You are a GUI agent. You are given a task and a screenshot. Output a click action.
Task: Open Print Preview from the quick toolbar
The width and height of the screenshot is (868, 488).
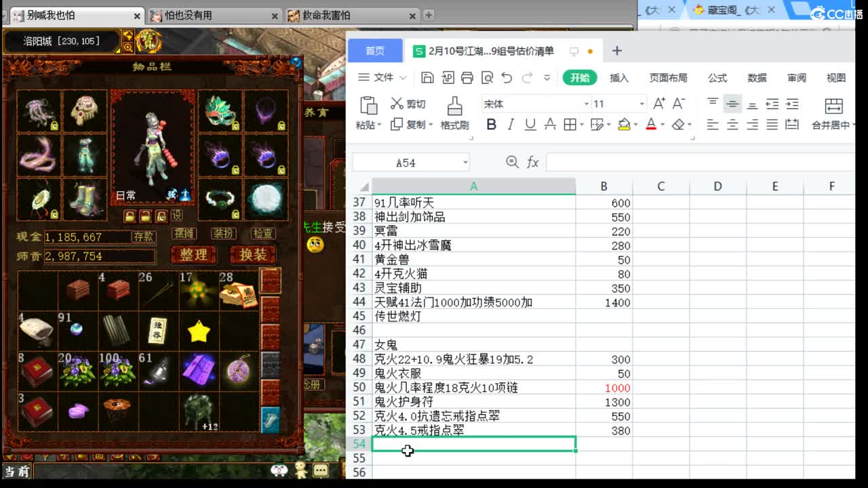[x=487, y=78]
